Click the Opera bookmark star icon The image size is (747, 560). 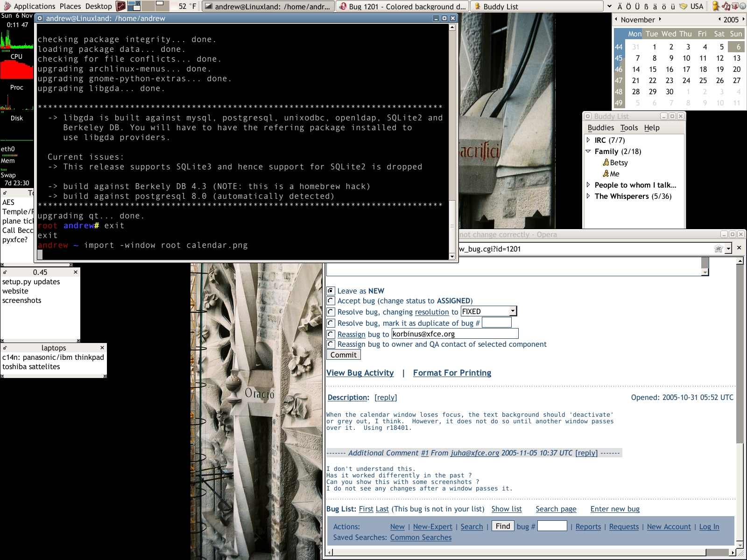[718, 249]
